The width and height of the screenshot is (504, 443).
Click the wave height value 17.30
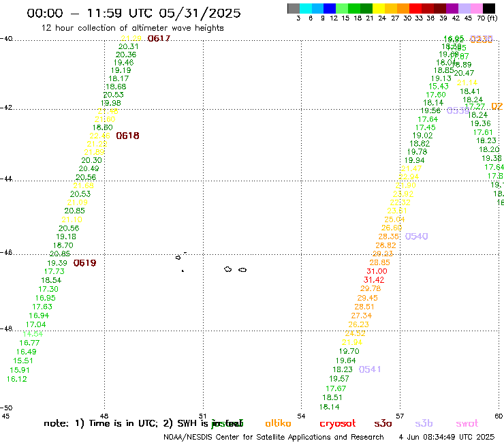pyautogui.click(x=48, y=289)
